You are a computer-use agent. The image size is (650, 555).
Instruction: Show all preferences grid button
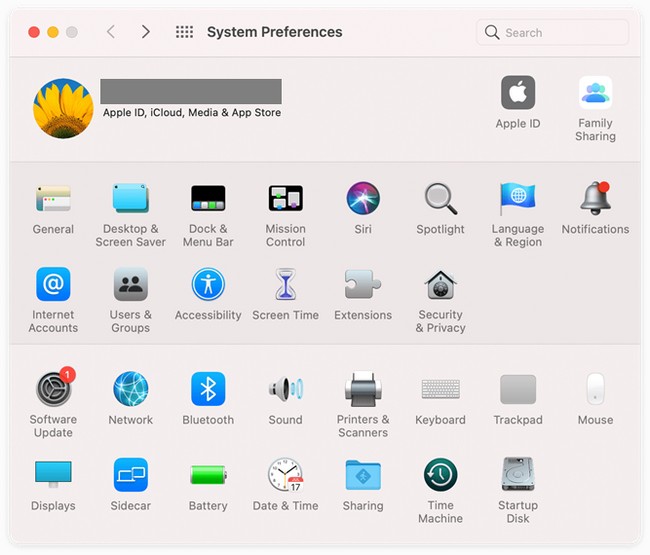(x=184, y=32)
